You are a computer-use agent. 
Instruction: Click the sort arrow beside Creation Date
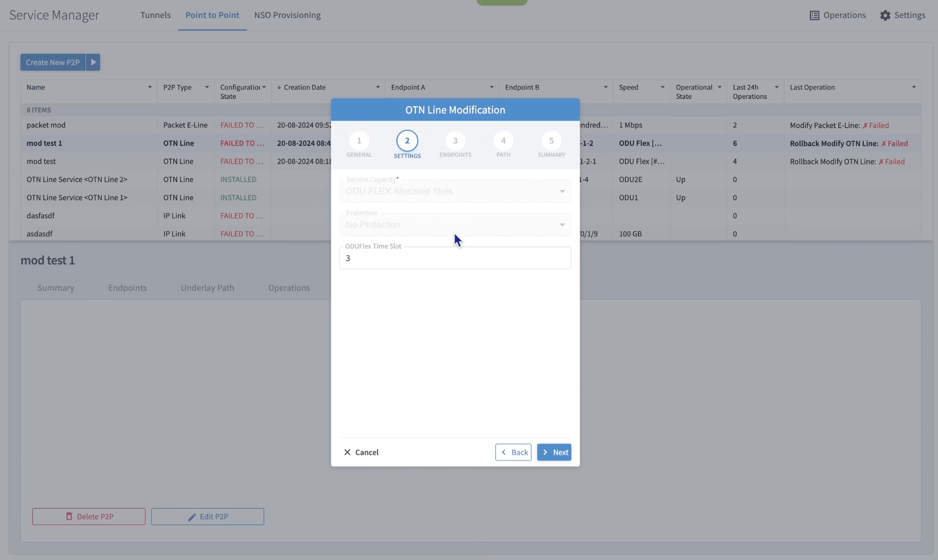279,87
